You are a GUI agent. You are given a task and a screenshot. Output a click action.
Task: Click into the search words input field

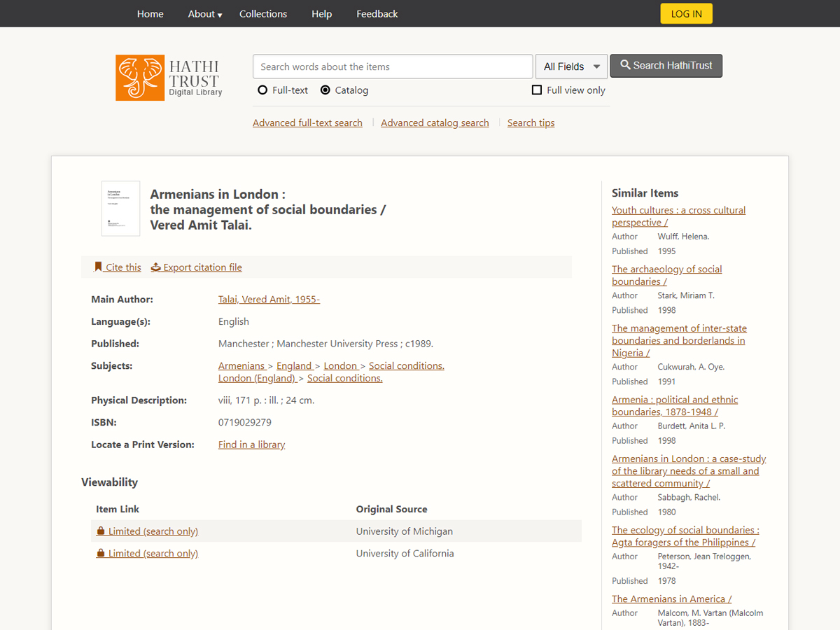click(392, 66)
